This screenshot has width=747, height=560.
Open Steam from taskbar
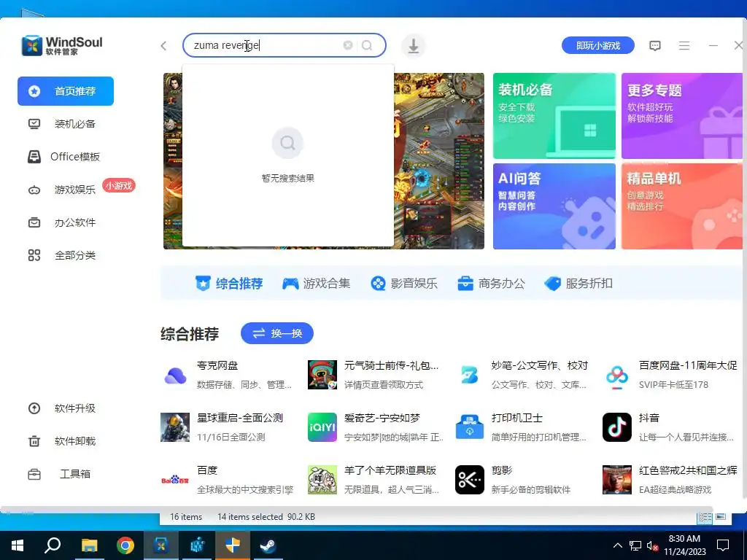click(268, 545)
